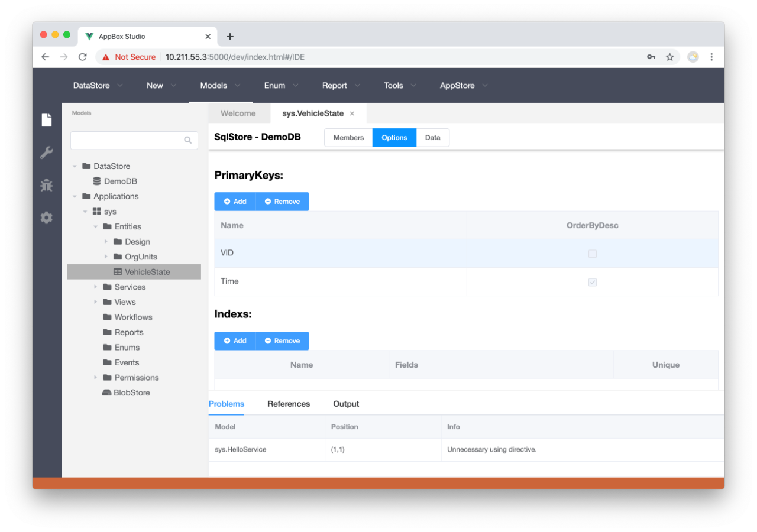Toggle OrderByDesc checkbox for Time
757x532 pixels.
593,282
